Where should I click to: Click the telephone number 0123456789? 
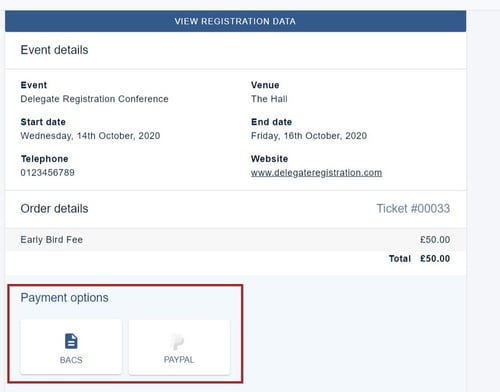point(47,173)
